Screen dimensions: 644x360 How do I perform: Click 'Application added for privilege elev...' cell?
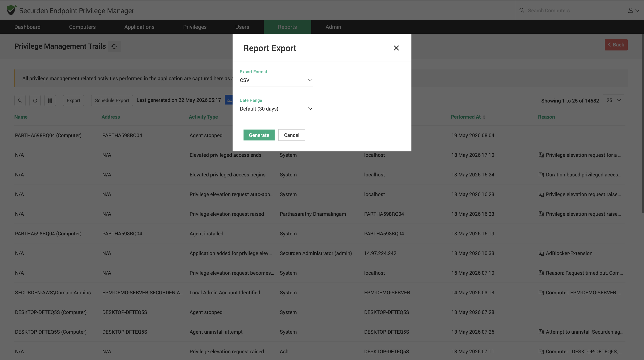click(x=231, y=253)
